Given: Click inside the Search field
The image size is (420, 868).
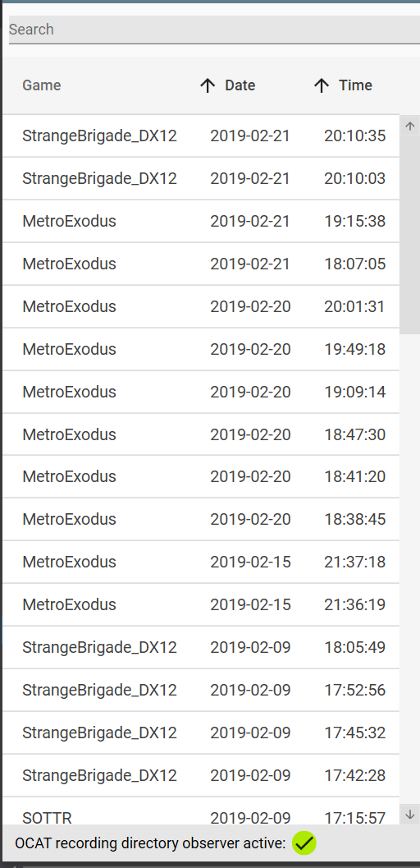Looking at the screenshot, I should (214, 30).
